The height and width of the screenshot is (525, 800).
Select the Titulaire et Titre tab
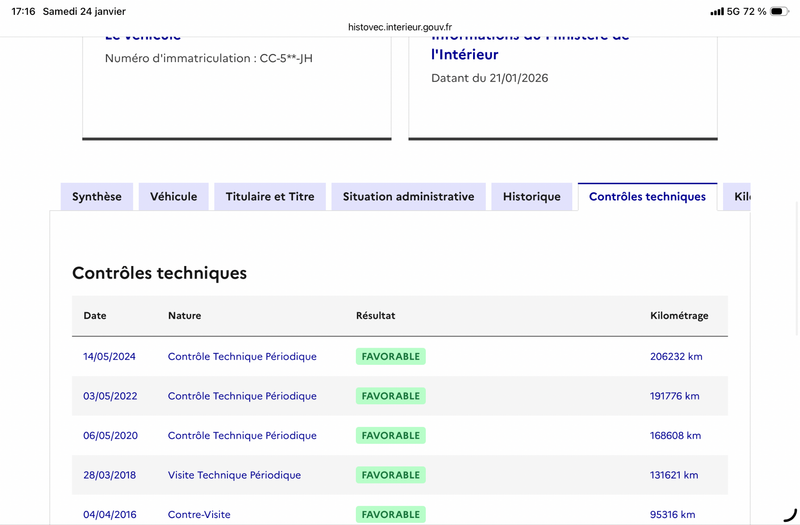click(x=270, y=197)
